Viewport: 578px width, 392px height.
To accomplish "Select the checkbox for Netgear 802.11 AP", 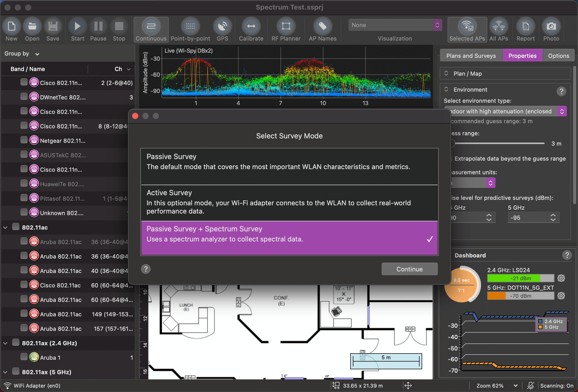I will click(x=24, y=140).
